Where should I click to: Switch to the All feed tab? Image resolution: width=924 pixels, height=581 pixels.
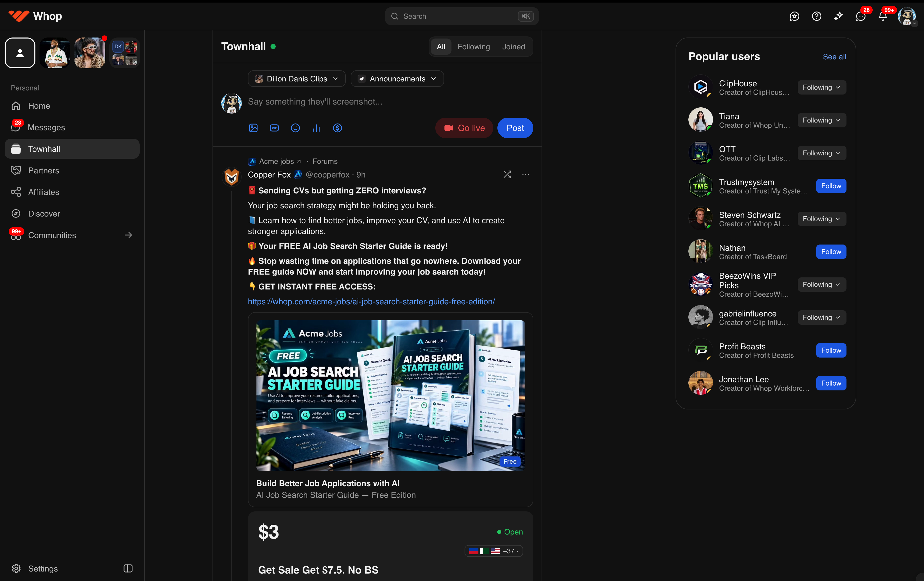(441, 47)
